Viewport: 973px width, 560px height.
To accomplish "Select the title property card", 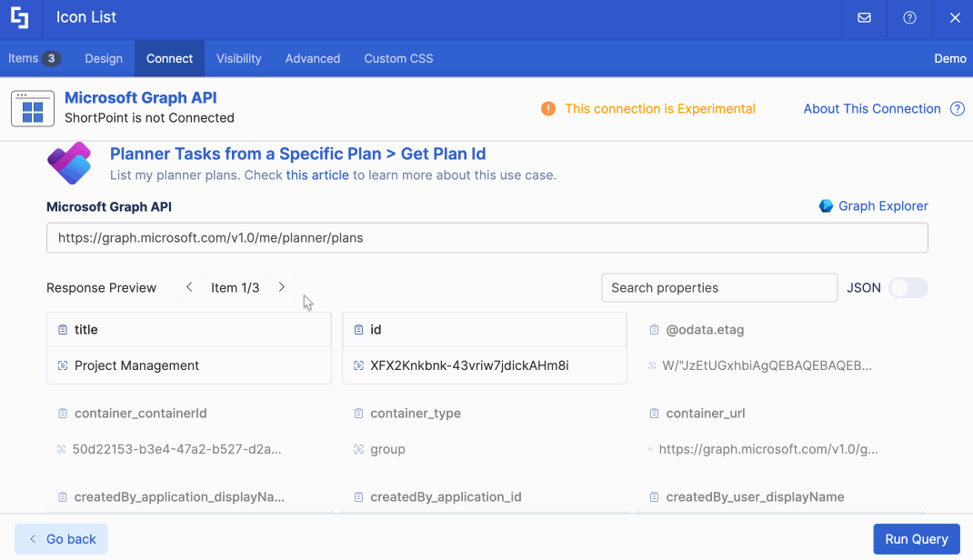I will coord(188,348).
